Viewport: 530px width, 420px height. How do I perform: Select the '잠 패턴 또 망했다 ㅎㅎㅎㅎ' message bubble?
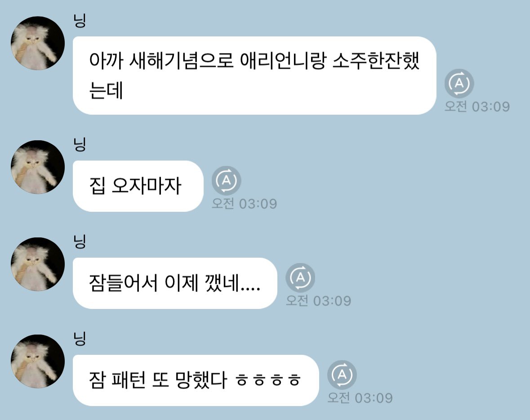point(196,380)
